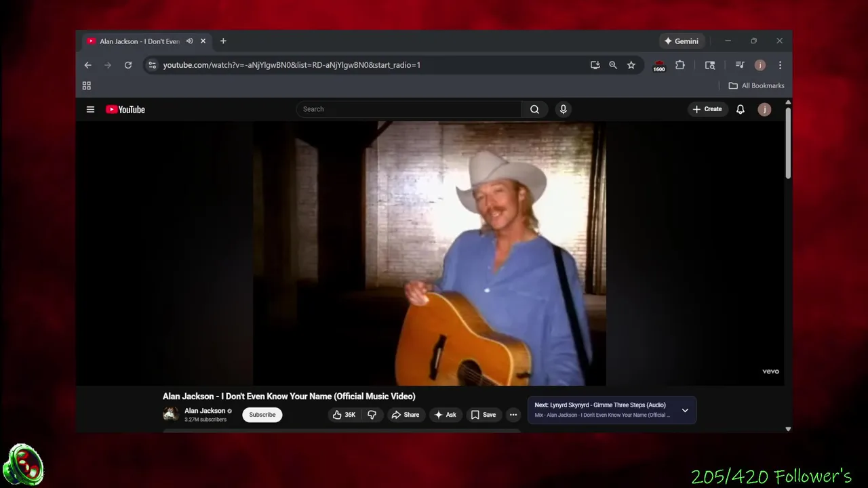Viewport: 868px width, 488px height.
Task: Open the icon right of the Extensions puzzle
Action: 710,65
